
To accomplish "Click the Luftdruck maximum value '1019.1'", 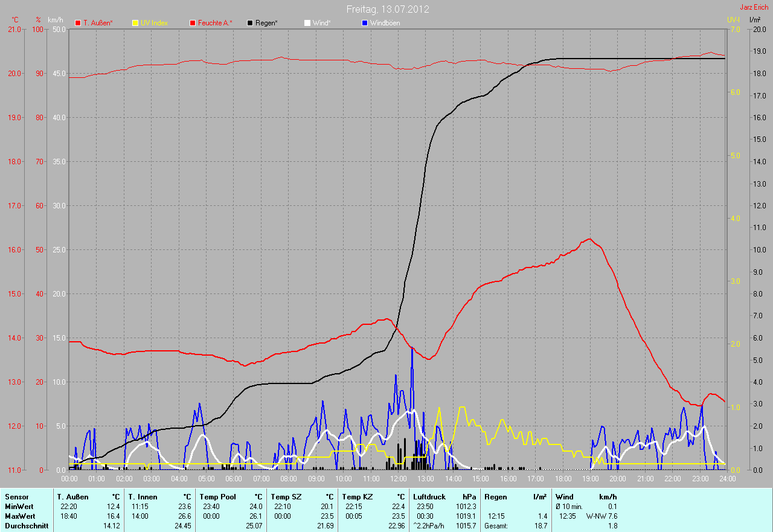I will pos(466,516).
